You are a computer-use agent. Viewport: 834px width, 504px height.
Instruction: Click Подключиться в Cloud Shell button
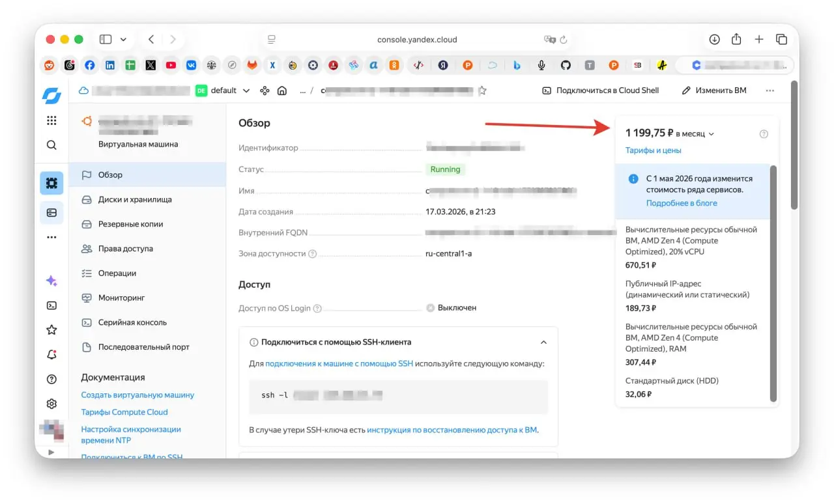[x=601, y=91]
